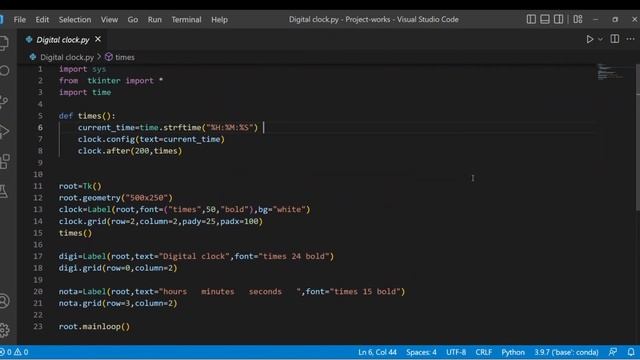Click the code minimap preview
Image resolution: width=640 pixels, height=360 pixels.
pos(610,71)
